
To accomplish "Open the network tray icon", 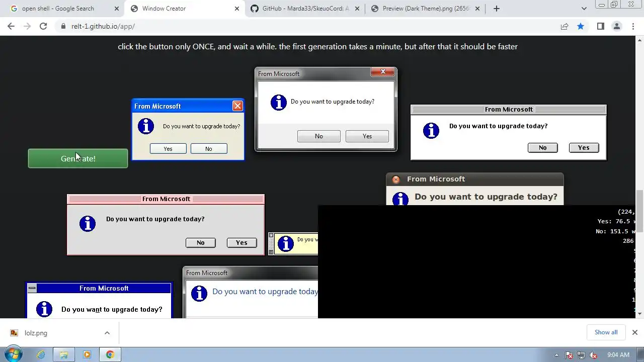I will click(581, 355).
